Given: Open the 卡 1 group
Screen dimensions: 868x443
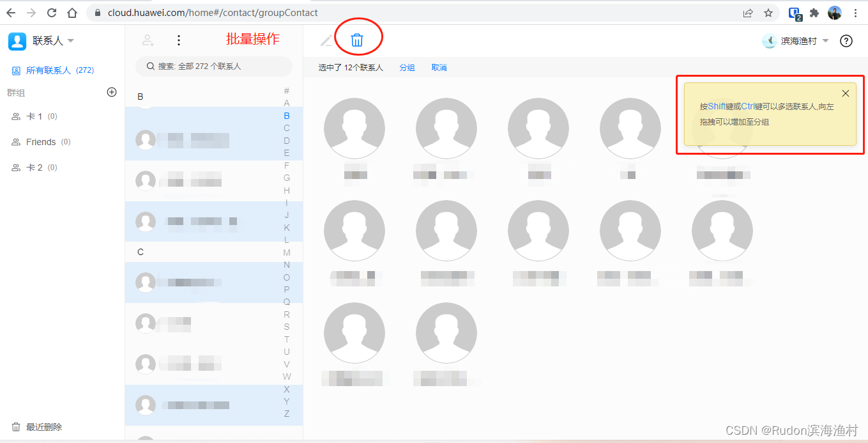Looking at the screenshot, I should click(34, 116).
